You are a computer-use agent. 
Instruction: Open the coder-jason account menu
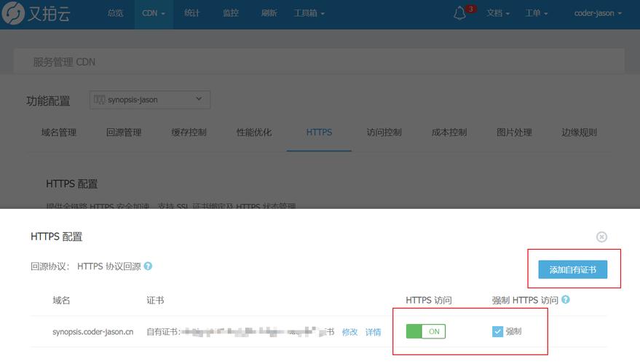(x=598, y=13)
